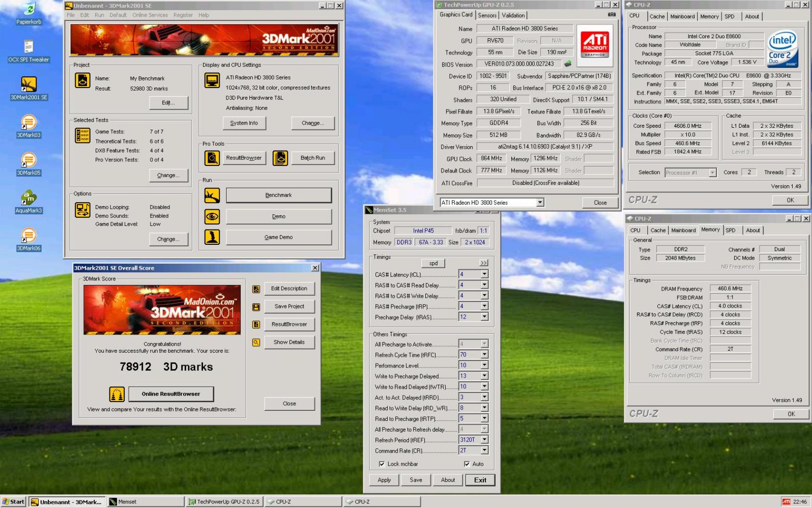
Task: Click OK in the CPU-Z Memory window
Action: (x=791, y=414)
